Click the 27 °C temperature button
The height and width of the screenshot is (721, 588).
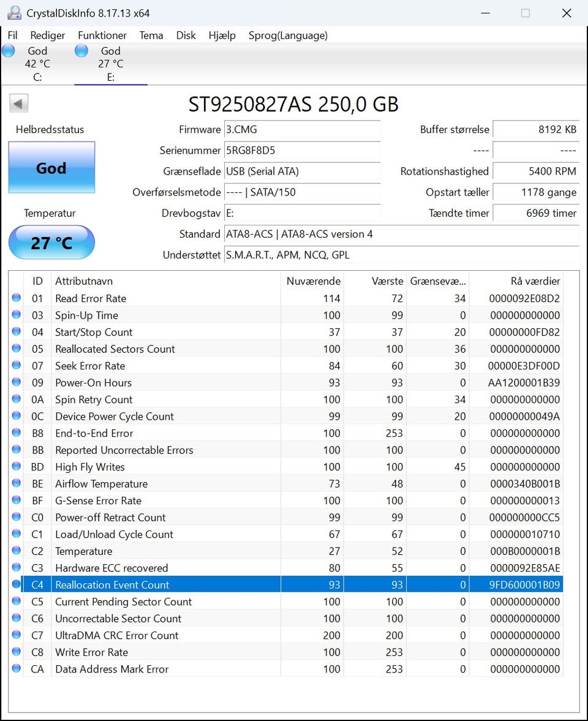51,243
